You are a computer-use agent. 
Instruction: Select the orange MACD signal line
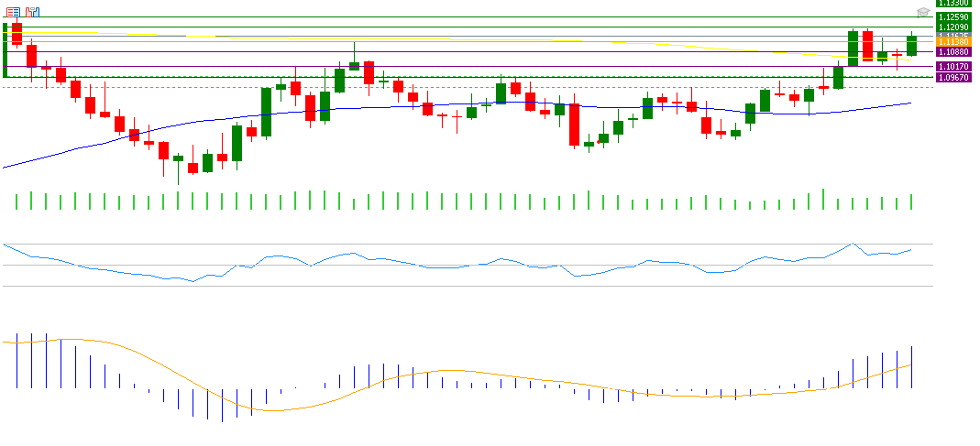point(275,409)
